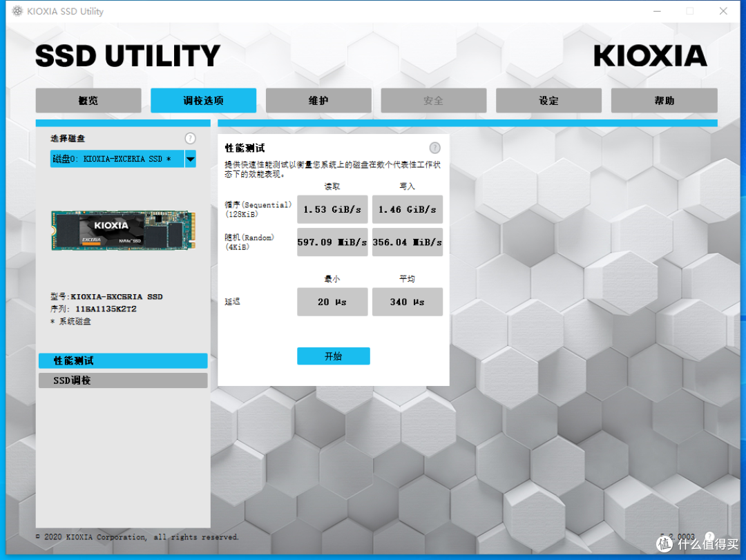746x560 pixels.
Task: Minimize the KIOXIA SSD Utility window
Action: pyautogui.click(x=656, y=11)
